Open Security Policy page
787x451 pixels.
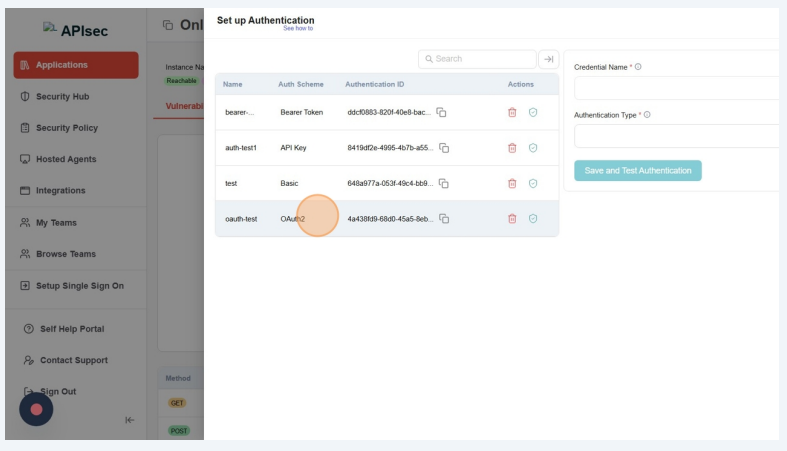click(67, 128)
